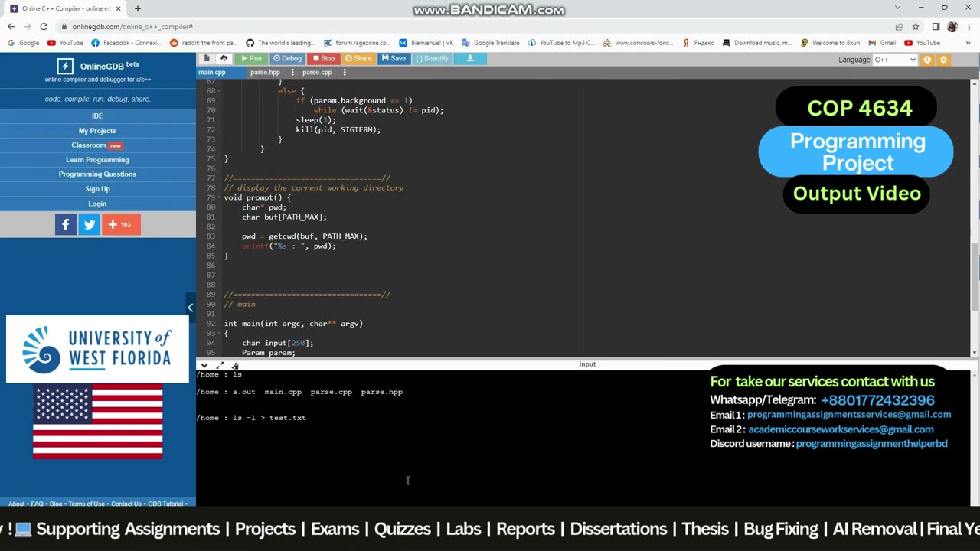Open the Chrome profile avatar

tap(952, 26)
